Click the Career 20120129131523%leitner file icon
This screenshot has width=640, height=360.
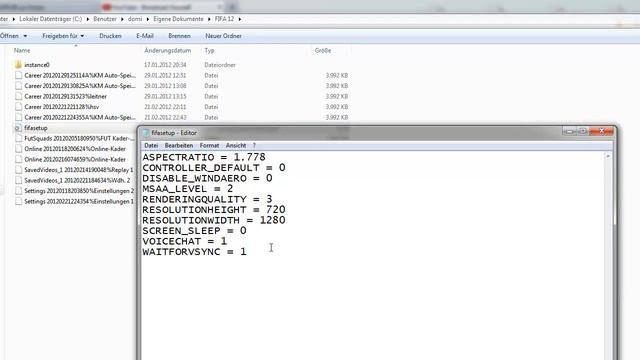click(18, 96)
